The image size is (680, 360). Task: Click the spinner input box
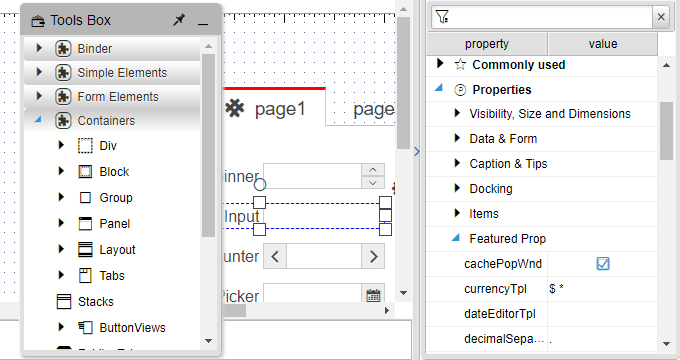point(313,176)
